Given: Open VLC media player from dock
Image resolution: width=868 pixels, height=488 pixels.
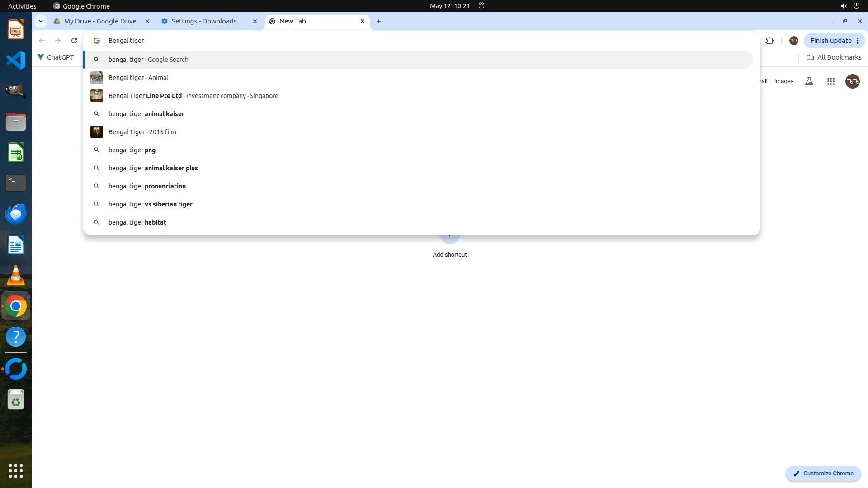Looking at the screenshot, I should [16, 275].
